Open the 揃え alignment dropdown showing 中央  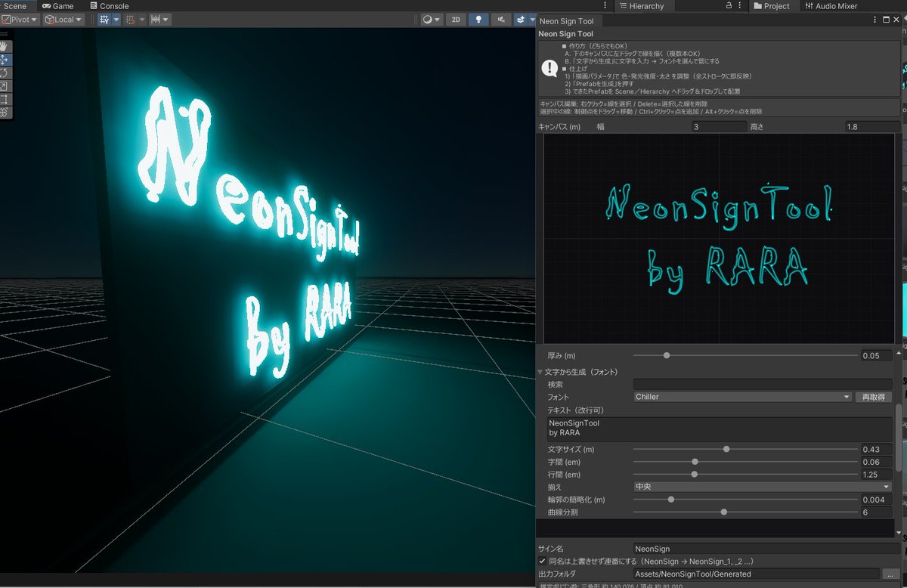pos(763,487)
